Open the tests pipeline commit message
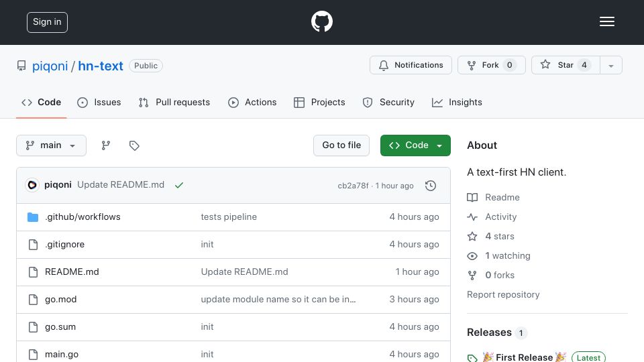 pyautogui.click(x=229, y=217)
